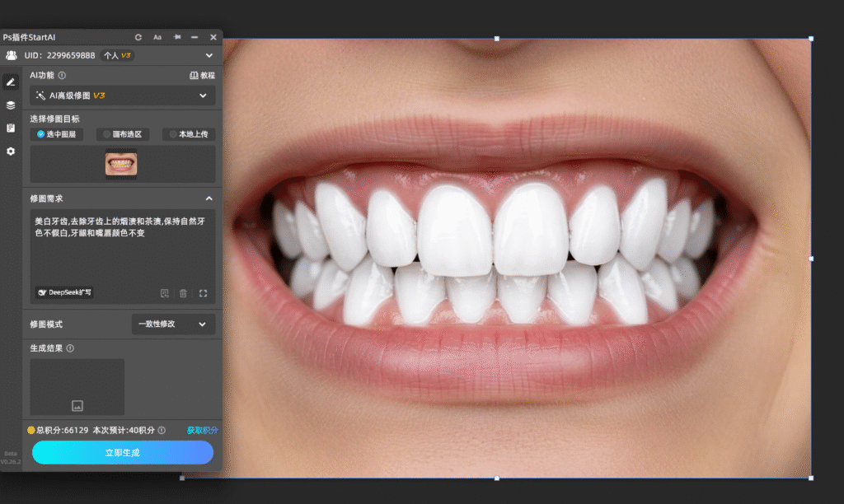Click the gold coin icon beside 总积分
The image size is (844, 504).
(x=31, y=431)
